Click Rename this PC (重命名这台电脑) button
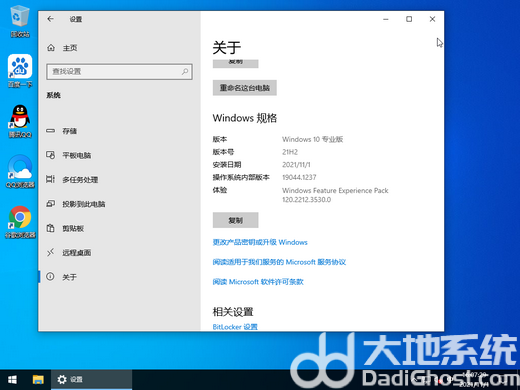This screenshot has height=390, width=520. (245, 88)
